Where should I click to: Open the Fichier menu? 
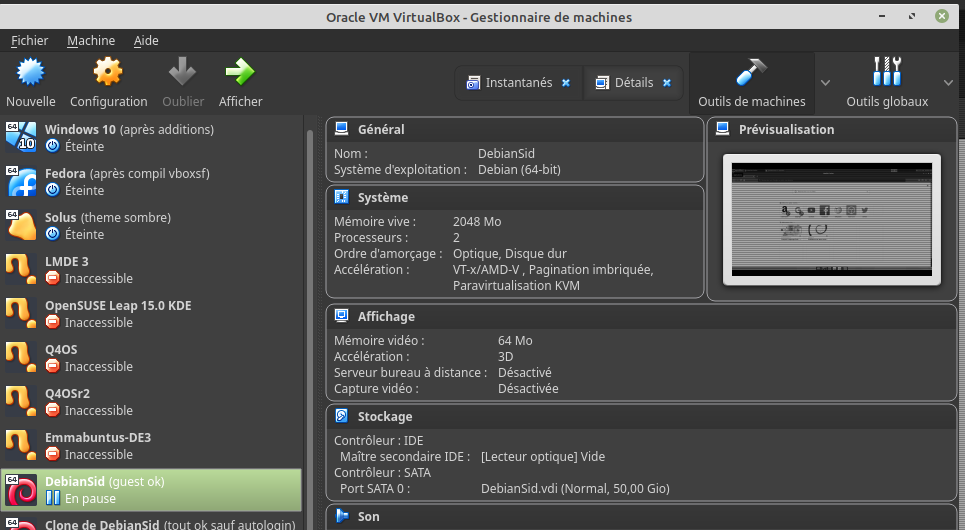pos(30,41)
